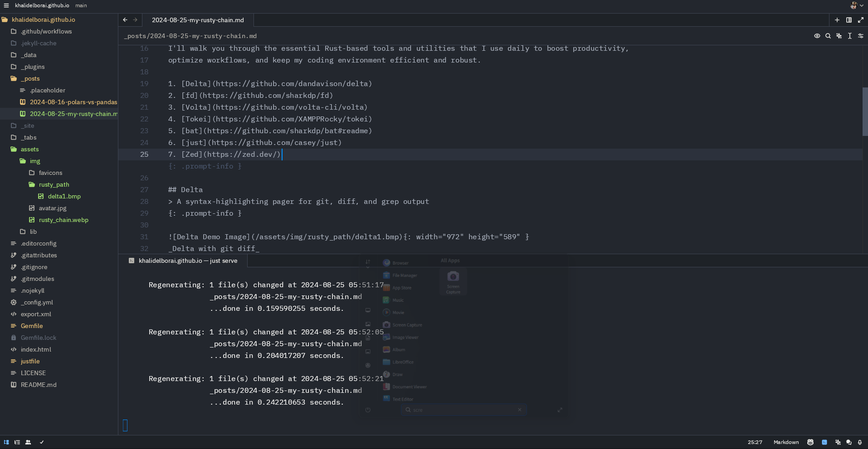This screenshot has height=449, width=868.
Task: Open the application hamburger menu
Action: pyautogui.click(x=6, y=5)
